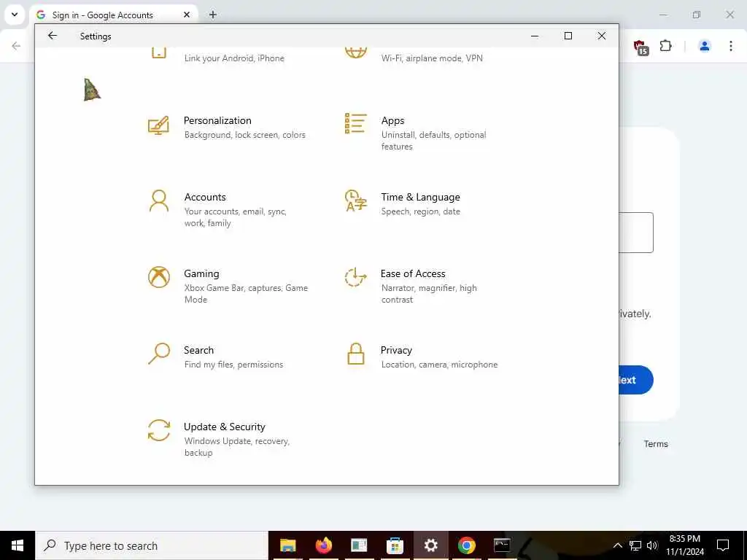The width and height of the screenshot is (747, 560).
Task: Click 'Find my files, permissions' description
Action: click(233, 365)
